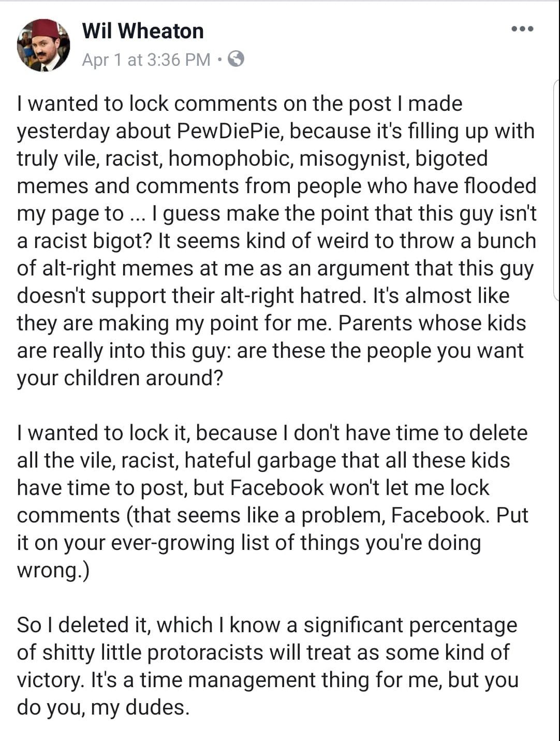Click the "Wil Wheaton" author name
This screenshot has width=560, height=741.
point(143,31)
